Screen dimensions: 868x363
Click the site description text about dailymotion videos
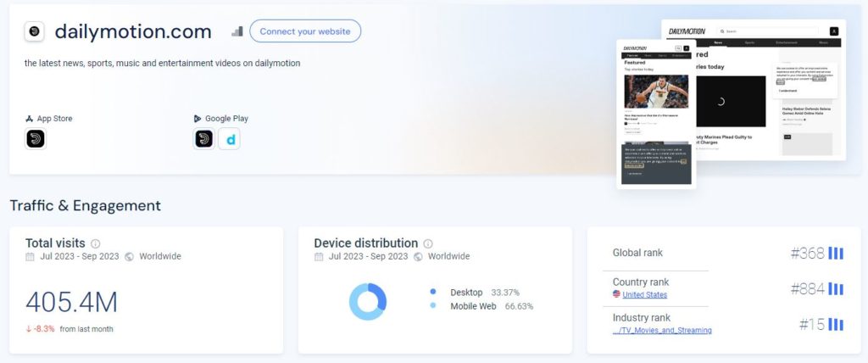point(162,63)
